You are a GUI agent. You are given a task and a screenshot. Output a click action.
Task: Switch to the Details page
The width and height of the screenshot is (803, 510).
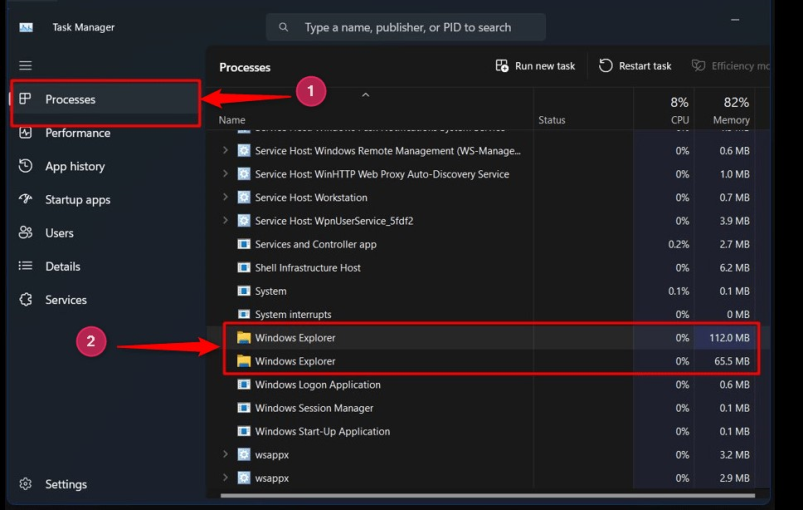[62, 266]
